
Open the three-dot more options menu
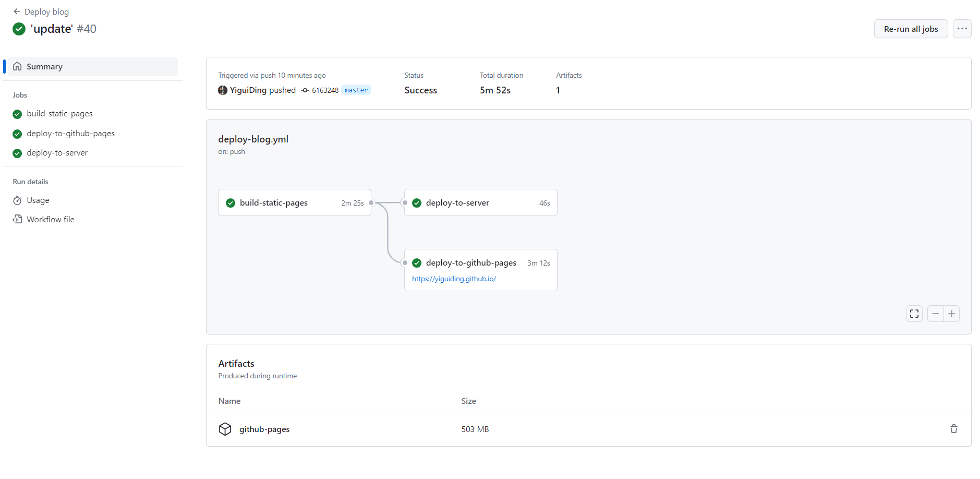[962, 29]
